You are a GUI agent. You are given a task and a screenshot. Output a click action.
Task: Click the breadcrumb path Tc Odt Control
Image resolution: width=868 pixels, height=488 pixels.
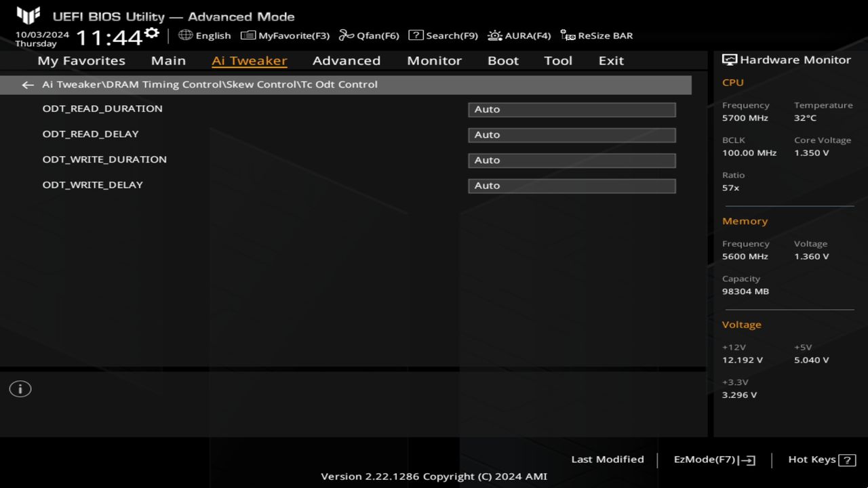click(x=340, y=85)
